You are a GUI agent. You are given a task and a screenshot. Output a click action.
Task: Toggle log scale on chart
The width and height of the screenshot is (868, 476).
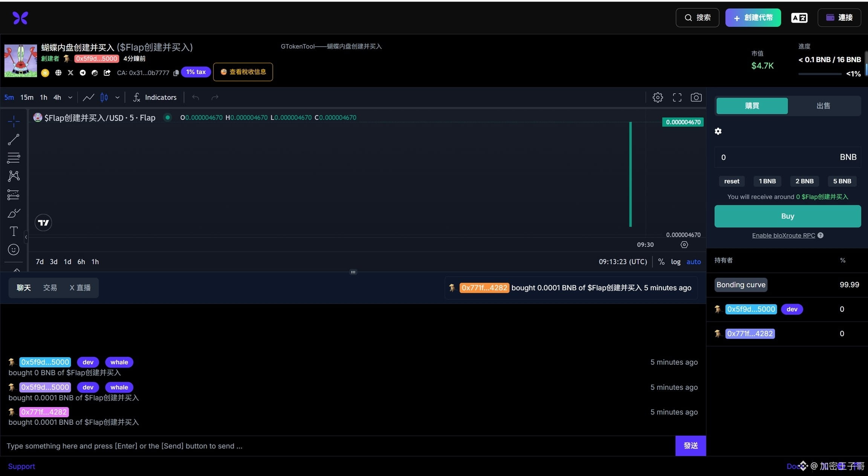point(675,262)
